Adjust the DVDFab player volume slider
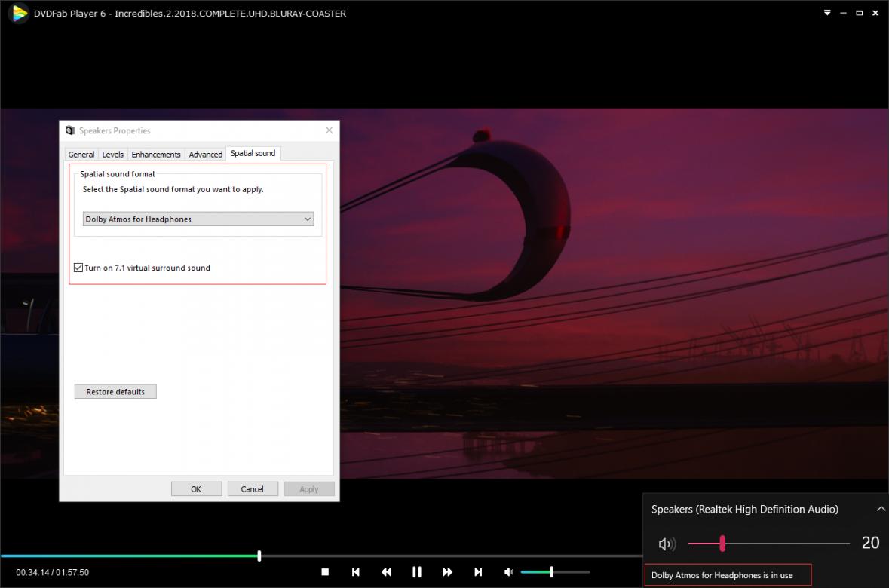The image size is (889, 588). coord(555,572)
